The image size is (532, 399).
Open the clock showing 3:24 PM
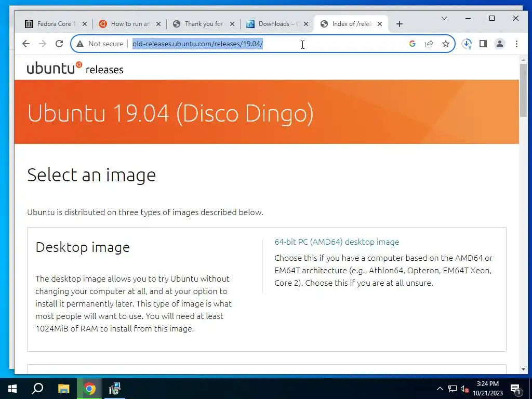(487, 389)
